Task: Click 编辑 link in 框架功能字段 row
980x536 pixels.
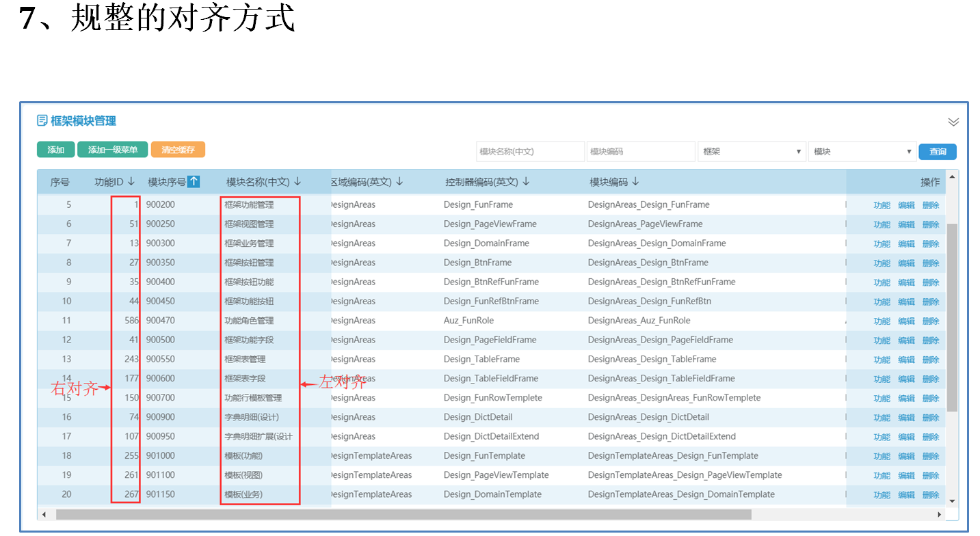Action: (906, 340)
